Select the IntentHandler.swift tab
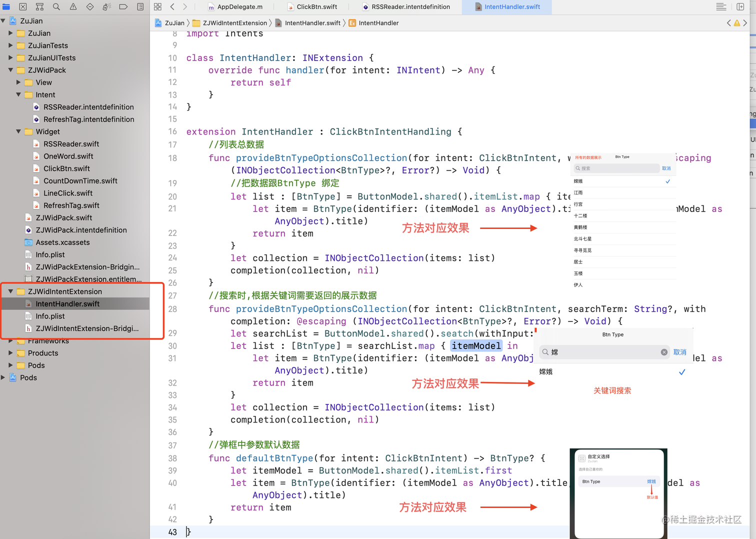The image size is (756, 539). pyautogui.click(x=507, y=6)
